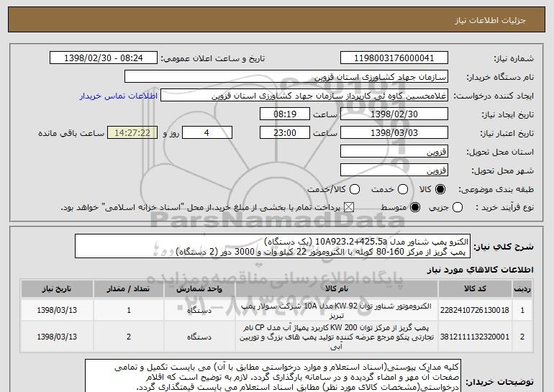Click the delivery province field قزوین
554x392 pixels.
(394, 152)
